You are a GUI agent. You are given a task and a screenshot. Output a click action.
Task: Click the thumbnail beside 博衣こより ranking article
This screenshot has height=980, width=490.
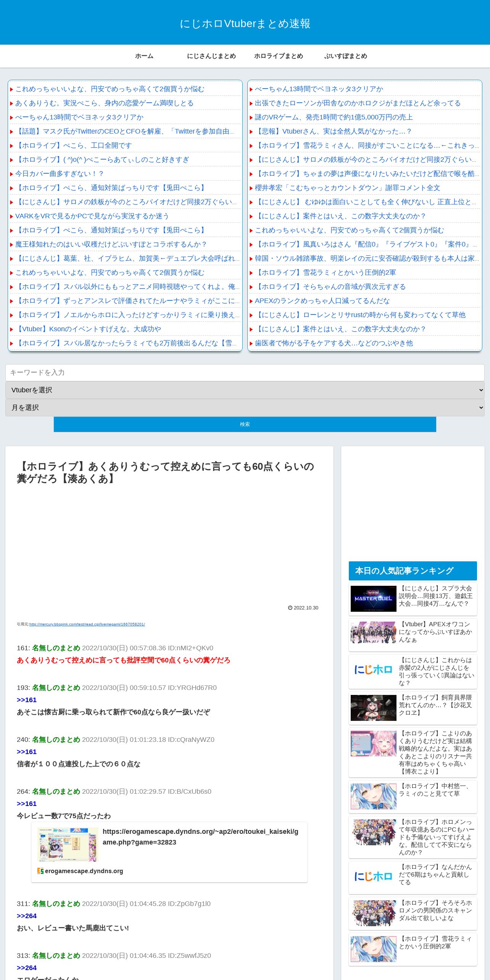[374, 744]
